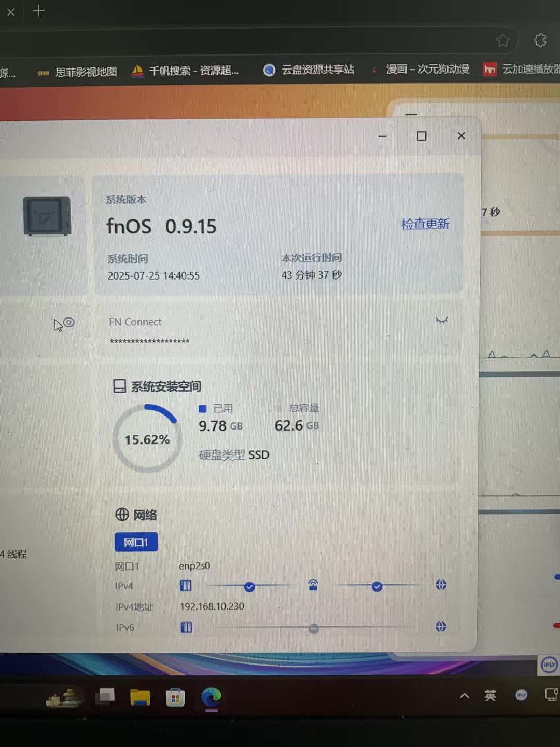Click the floating iFLY badge above the taskbar

(549, 665)
